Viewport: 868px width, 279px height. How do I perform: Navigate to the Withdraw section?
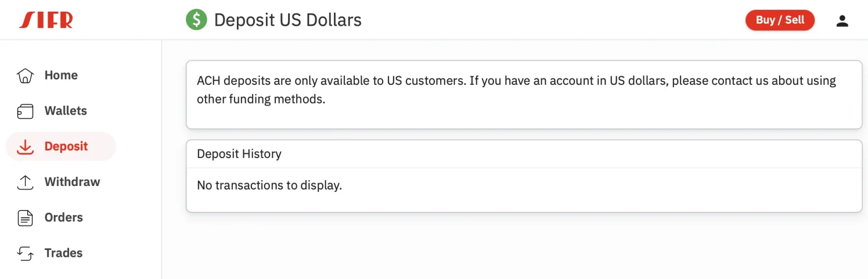tap(72, 181)
